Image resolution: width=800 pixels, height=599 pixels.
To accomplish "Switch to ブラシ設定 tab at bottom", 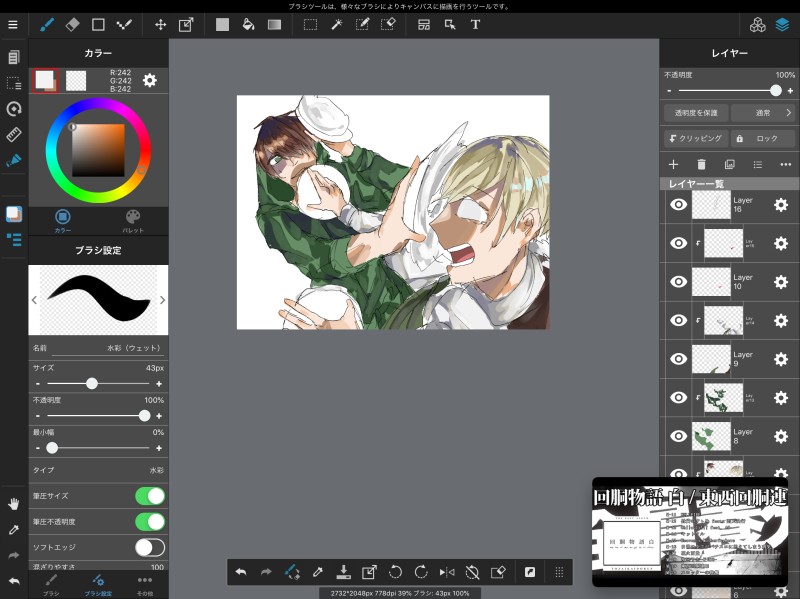I will coord(98,585).
